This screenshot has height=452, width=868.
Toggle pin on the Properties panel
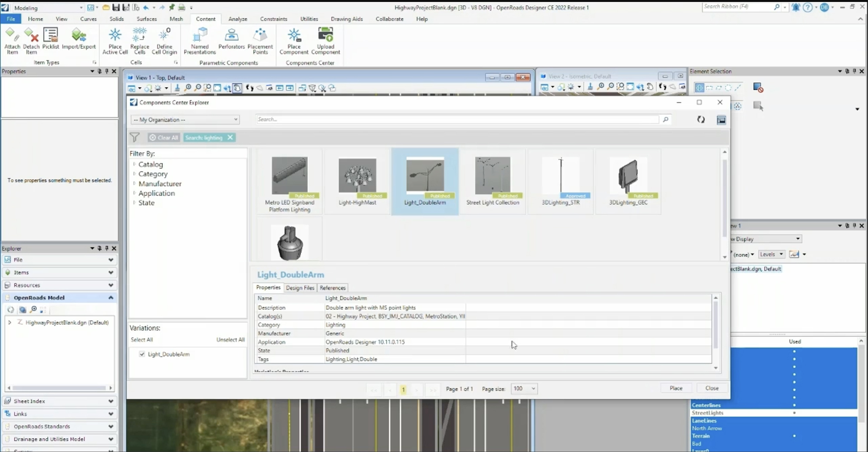coord(107,71)
